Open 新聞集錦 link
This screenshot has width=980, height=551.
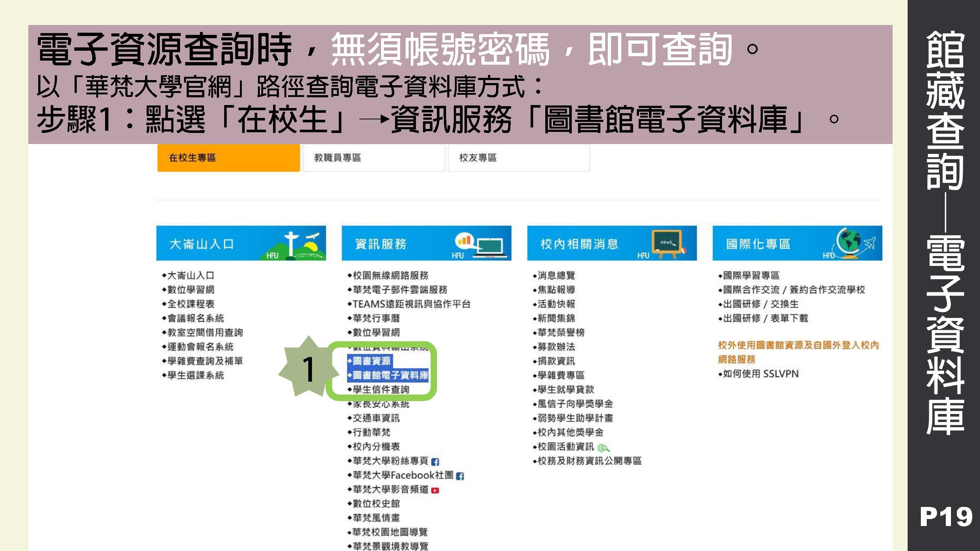coord(556,318)
